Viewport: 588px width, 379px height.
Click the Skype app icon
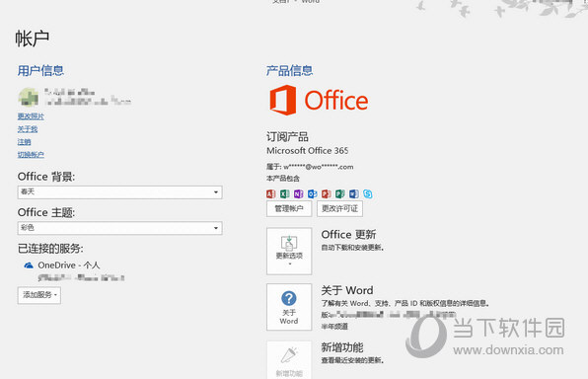click(x=368, y=193)
